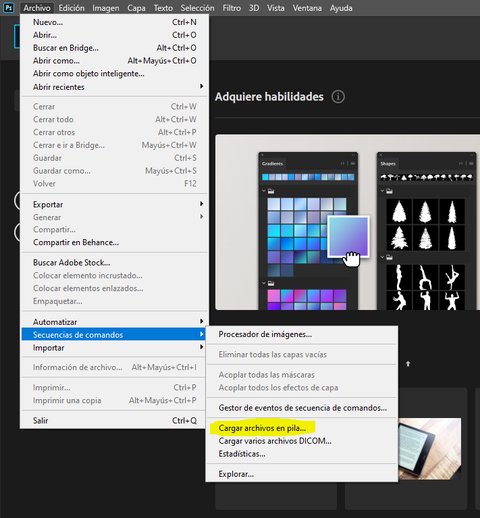Open Gestor de eventos de secuencia de comandos...
The height and width of the screenshot is (518, 480).
pyautogui.click(x=302, y=408)
